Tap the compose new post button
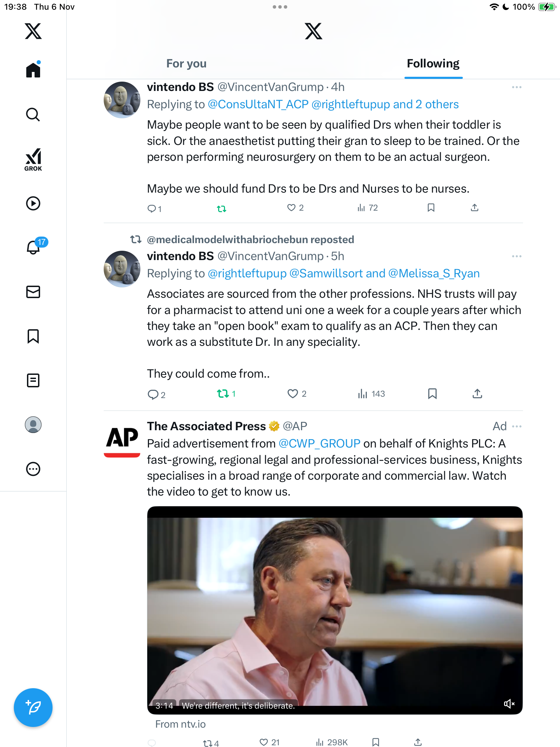560x747 pixels. [x=33, y=708]
